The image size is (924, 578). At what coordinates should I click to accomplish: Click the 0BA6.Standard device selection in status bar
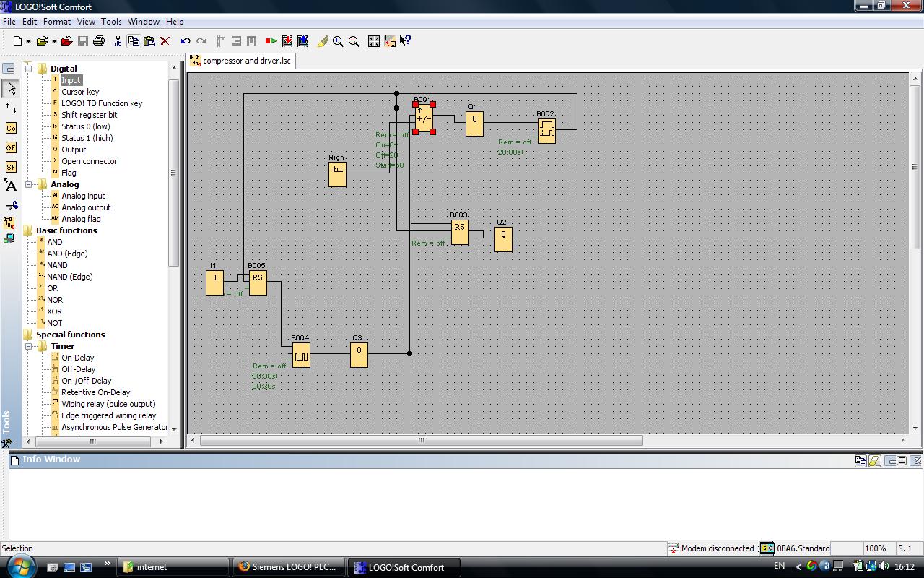tap(794, 548)
